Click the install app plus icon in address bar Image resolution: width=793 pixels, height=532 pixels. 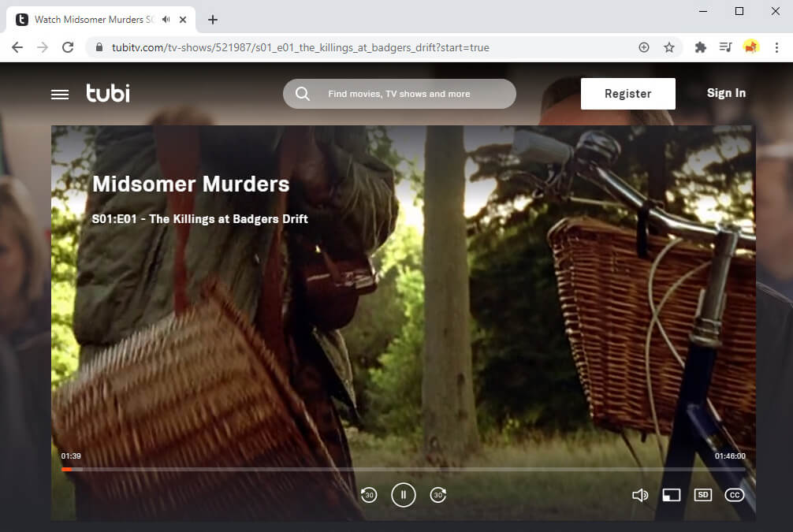tap(644, 47)
